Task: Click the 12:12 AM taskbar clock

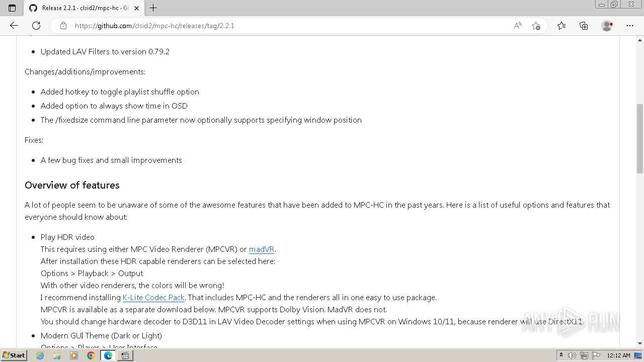Action: pos(618,355)
